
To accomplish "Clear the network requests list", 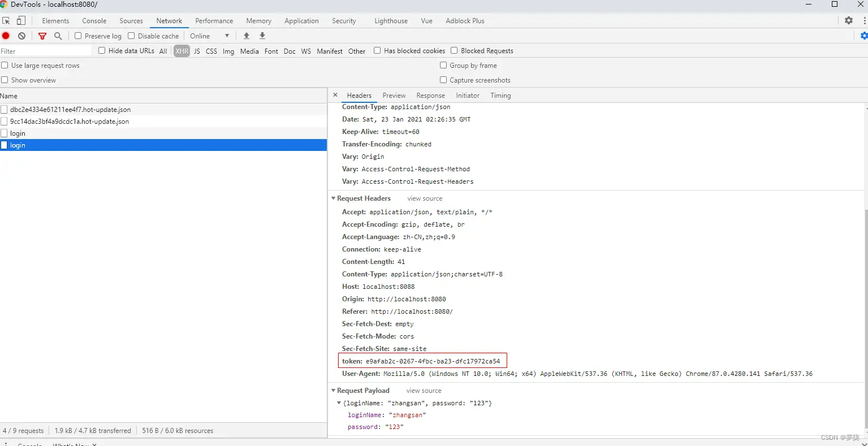I will pyautogui.click(x=21, y=36).
